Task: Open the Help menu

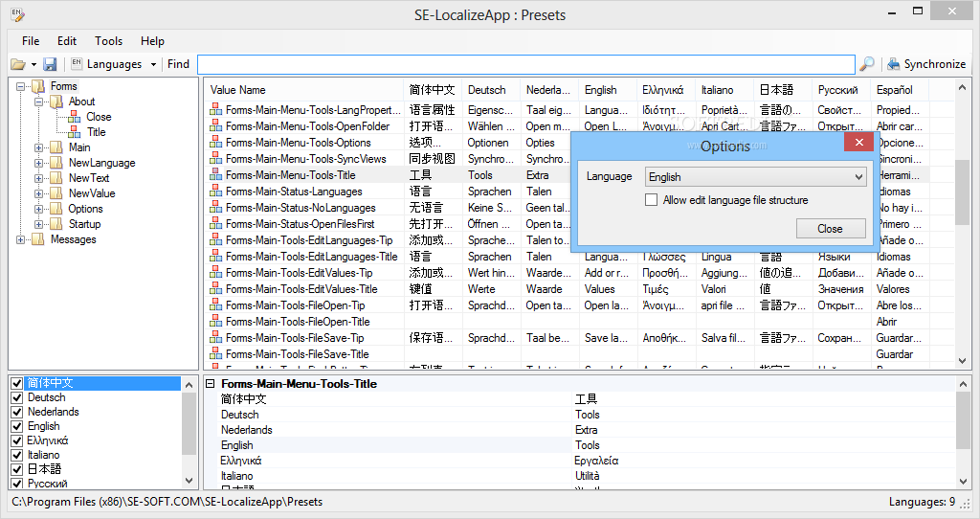Action: click(152, 41)
